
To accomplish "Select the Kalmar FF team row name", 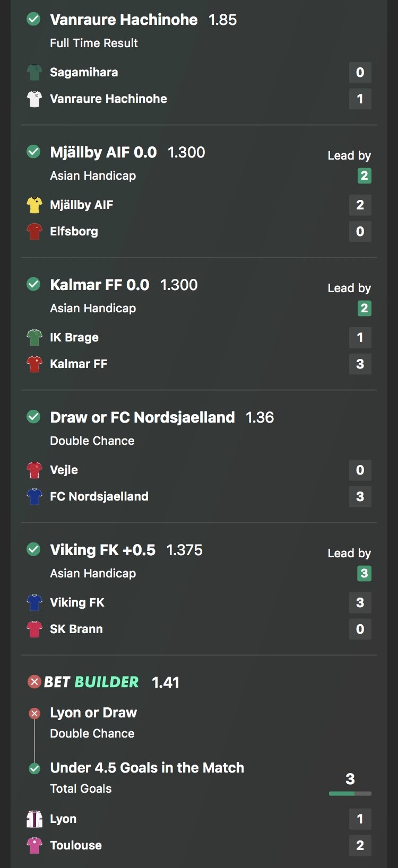I will click(79, 364).
